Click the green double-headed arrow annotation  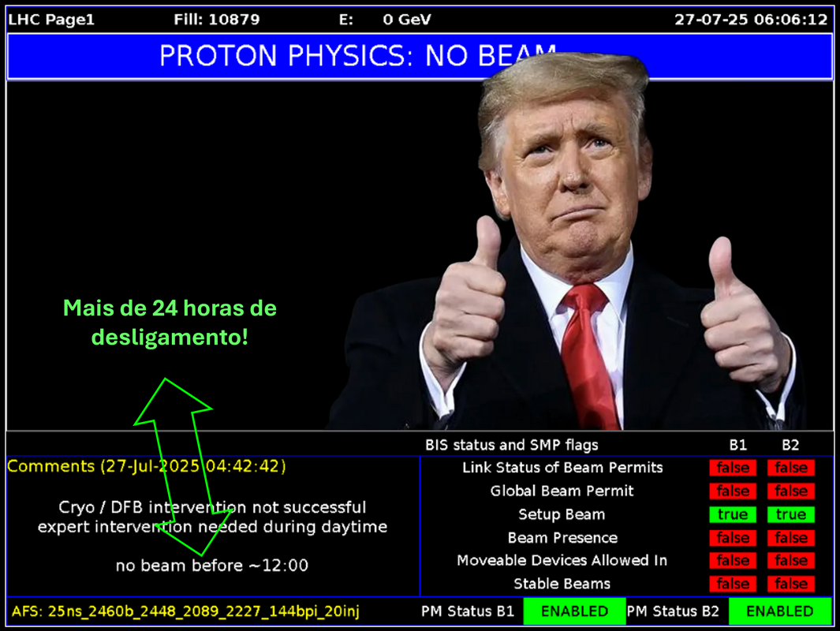tap(174, 465)
